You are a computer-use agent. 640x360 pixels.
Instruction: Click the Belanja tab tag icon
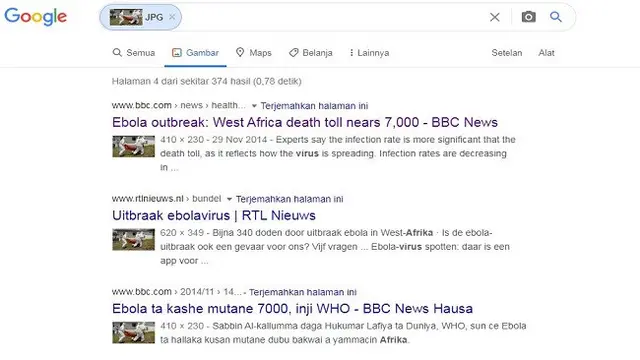tap(293, 53)
